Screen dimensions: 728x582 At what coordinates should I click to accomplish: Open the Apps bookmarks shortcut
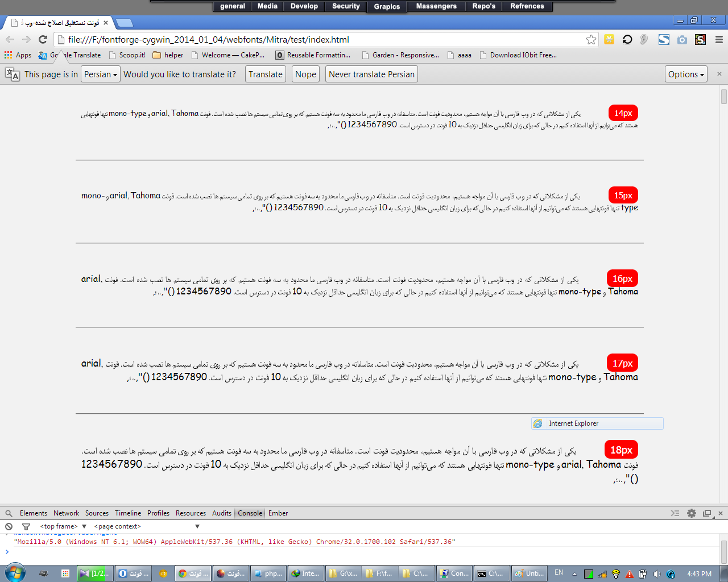[18, 55]
